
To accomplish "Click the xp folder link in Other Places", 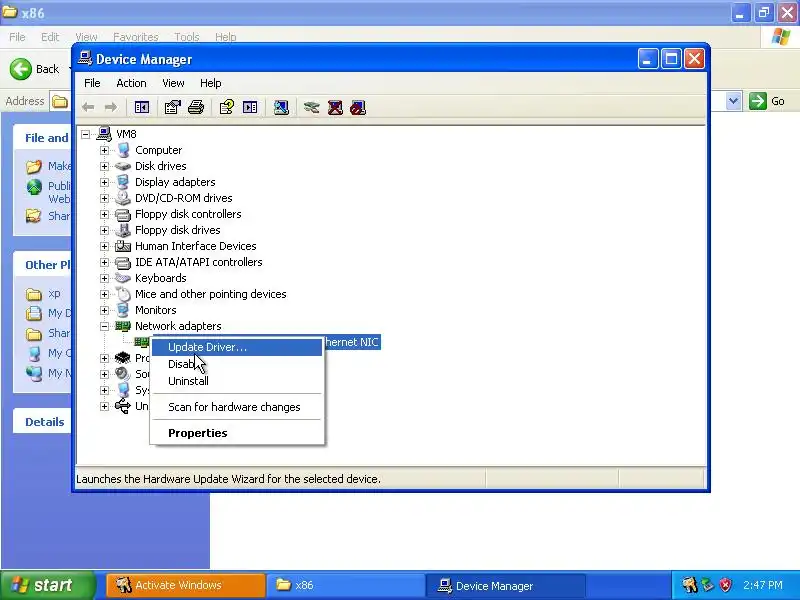I will click(x=54, y=293).
